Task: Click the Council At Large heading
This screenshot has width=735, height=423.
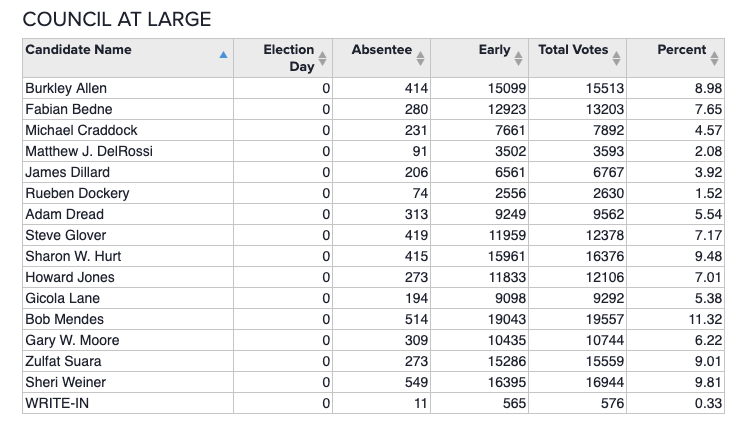Action: 116,20
